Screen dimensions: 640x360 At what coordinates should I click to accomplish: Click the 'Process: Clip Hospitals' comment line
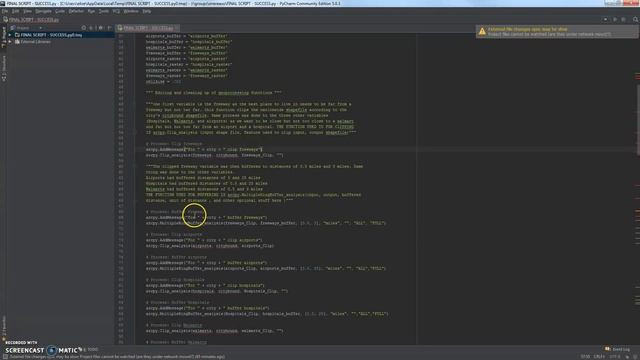click(x=176, y=280)
